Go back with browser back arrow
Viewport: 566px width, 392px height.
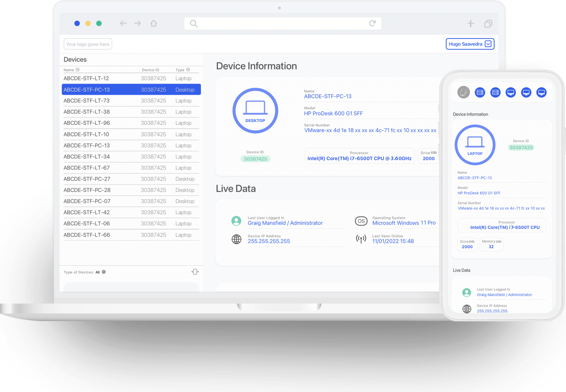123,23
